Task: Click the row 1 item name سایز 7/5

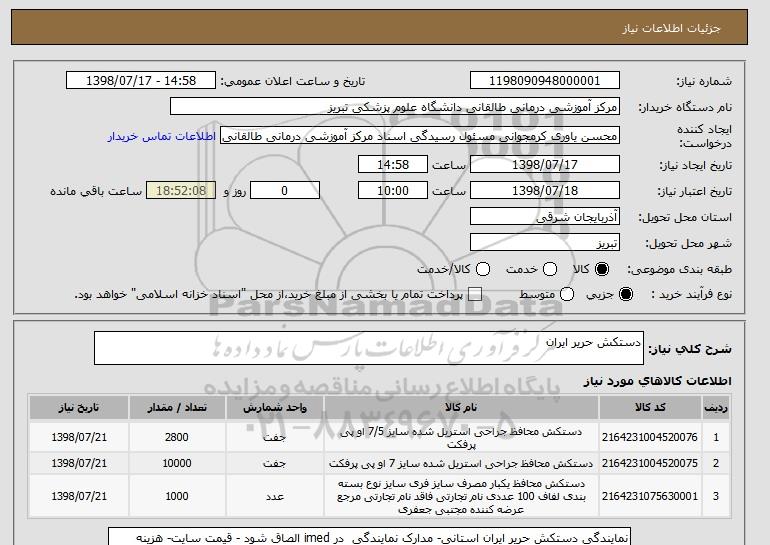Action: point(461,437)
